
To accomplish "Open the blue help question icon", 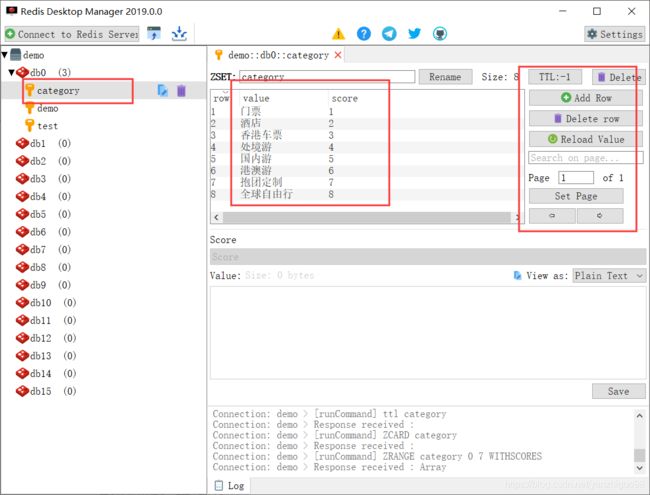I will (364, 34).
